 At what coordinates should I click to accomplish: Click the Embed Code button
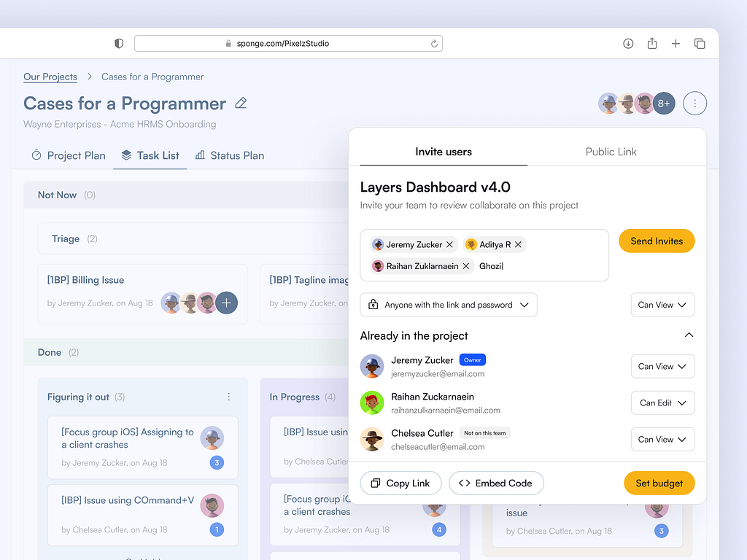(496, 483)
